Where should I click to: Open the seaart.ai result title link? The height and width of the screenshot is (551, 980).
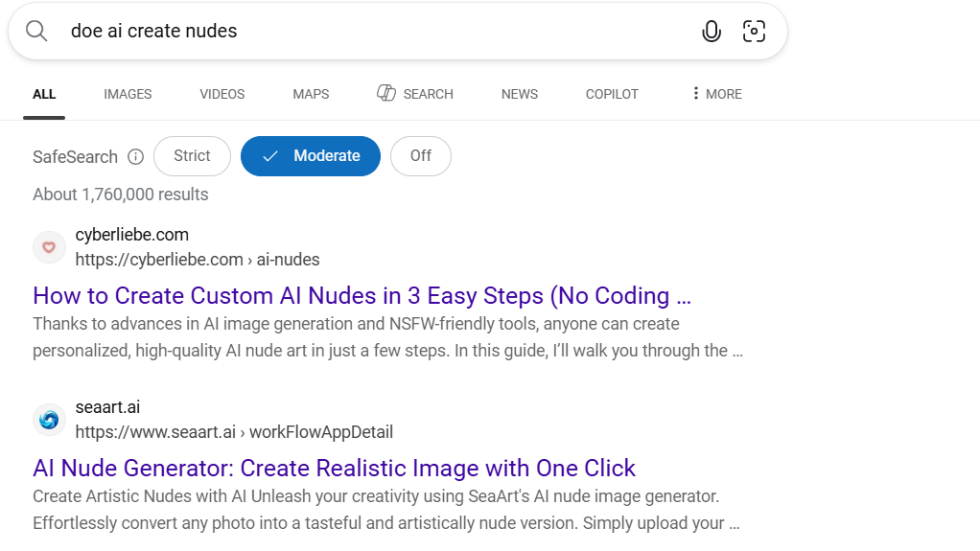334,468
